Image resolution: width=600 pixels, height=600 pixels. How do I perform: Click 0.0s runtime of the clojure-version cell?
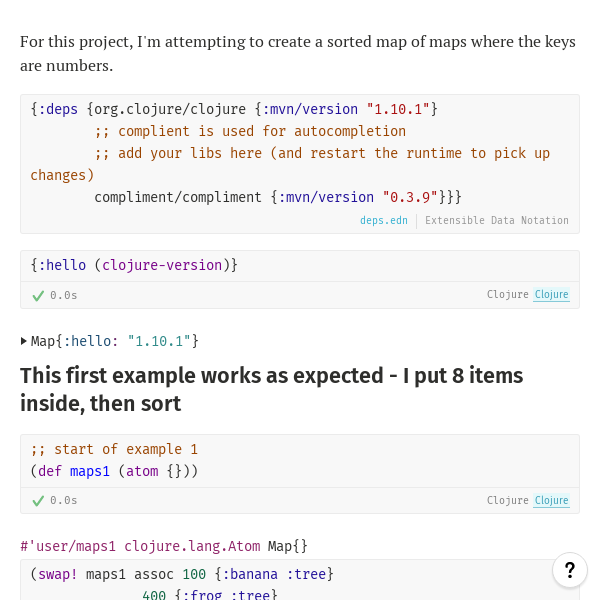tap(64, 295)
